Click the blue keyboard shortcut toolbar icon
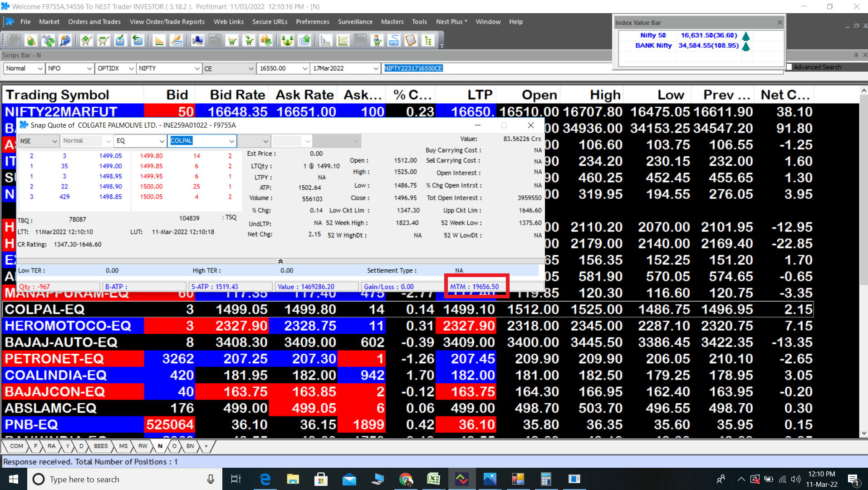 coord(394,41)
